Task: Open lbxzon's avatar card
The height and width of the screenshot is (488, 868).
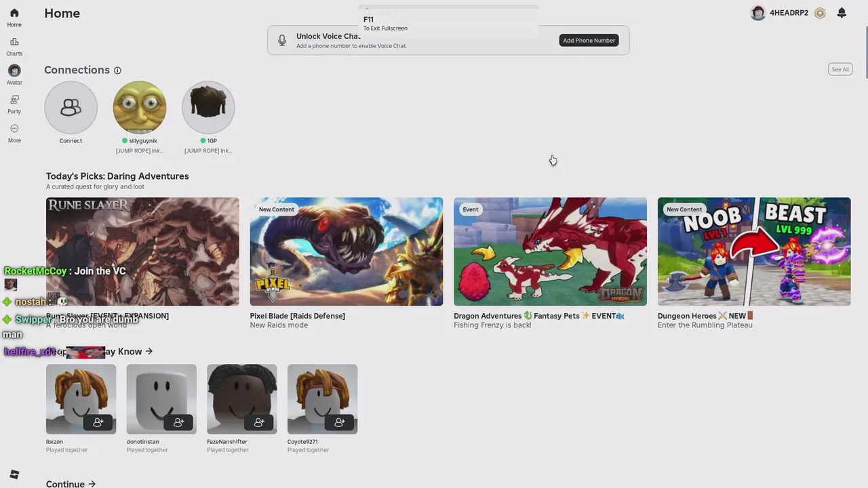Action: pyautogui.click(x=81, y=399)
